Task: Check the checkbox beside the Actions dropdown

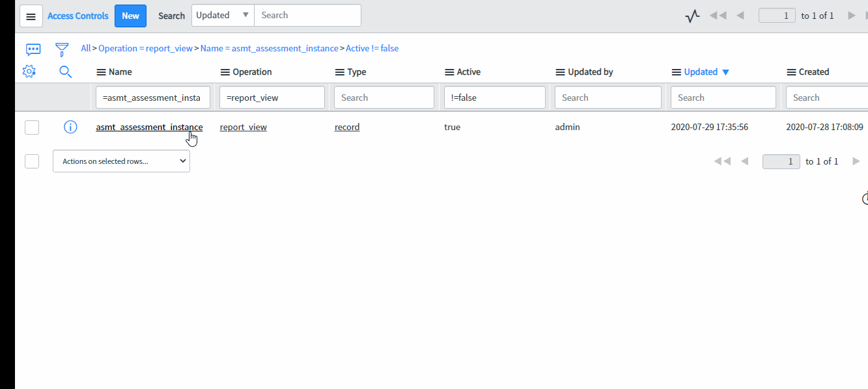Action: tap(31, 161)
